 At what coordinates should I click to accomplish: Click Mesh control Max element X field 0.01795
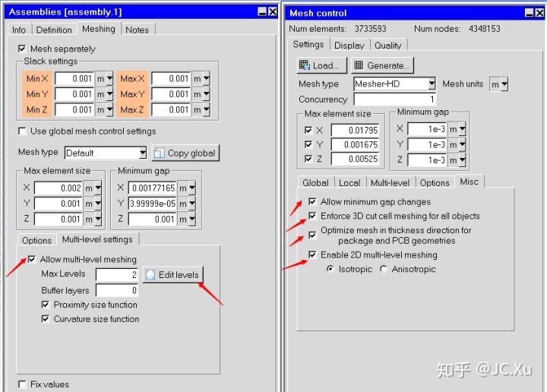coord(355,130)
